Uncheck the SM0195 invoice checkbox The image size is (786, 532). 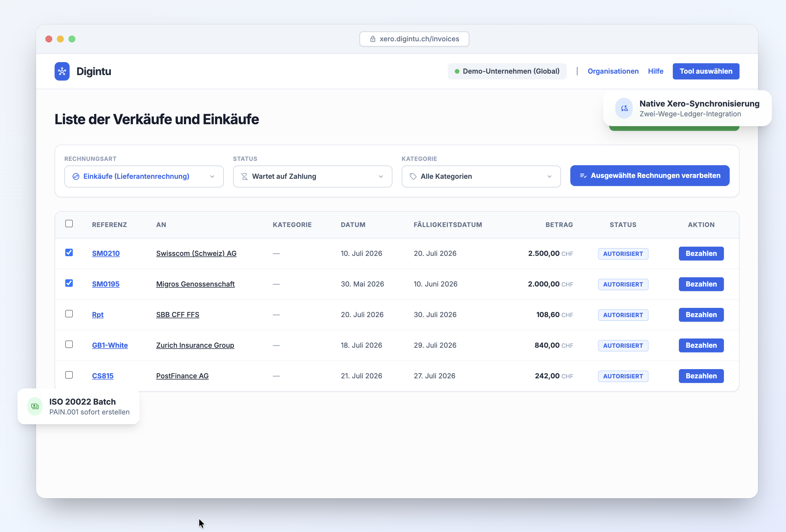pos(69,283)
